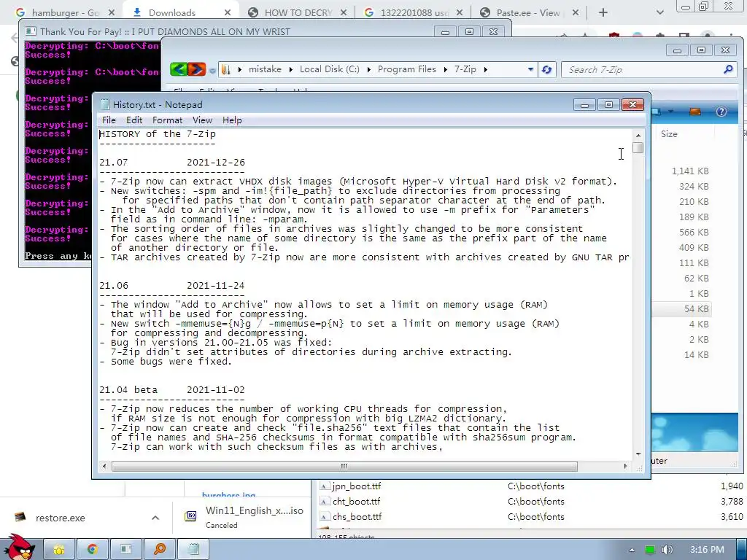The image size is (747, 560).
Task: Click the console window title bar icon
Action: tap(31, 32)
